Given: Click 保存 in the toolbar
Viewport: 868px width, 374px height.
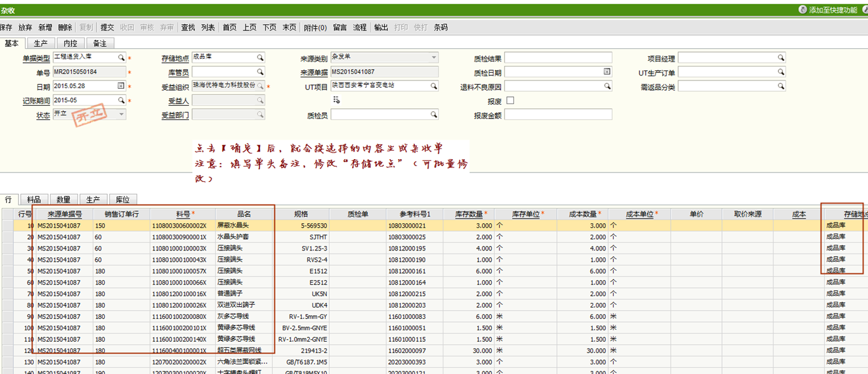Looking at the screenshot, I should coord(6,27).
